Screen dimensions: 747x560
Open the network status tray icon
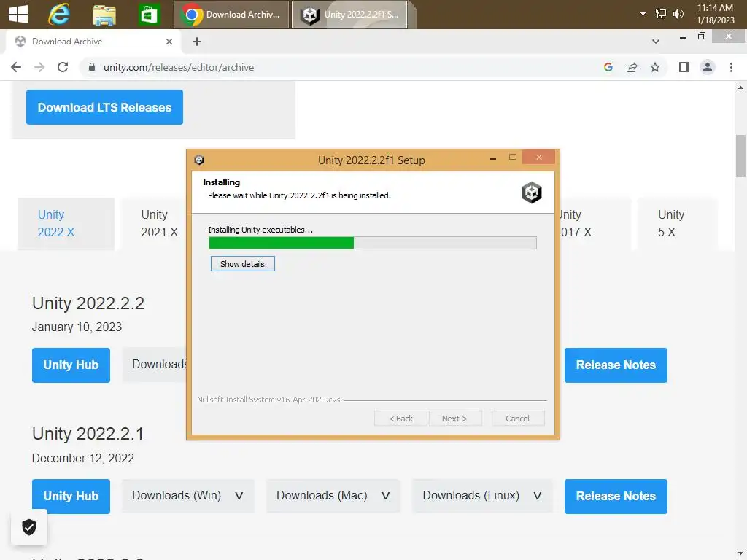pyautogui.click(x=660, y=14)
